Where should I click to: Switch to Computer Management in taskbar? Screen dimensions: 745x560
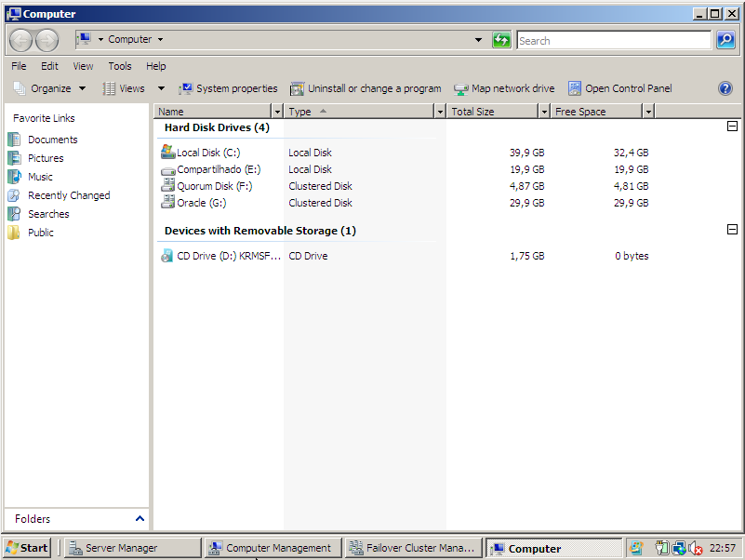pyautogui.click(x=273, y=548)
